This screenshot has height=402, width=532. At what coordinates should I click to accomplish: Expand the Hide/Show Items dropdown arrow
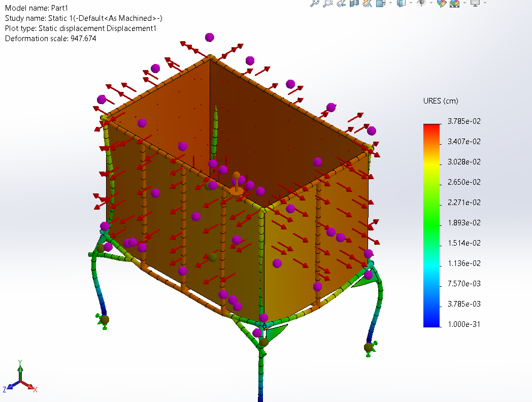click(431, 3)
